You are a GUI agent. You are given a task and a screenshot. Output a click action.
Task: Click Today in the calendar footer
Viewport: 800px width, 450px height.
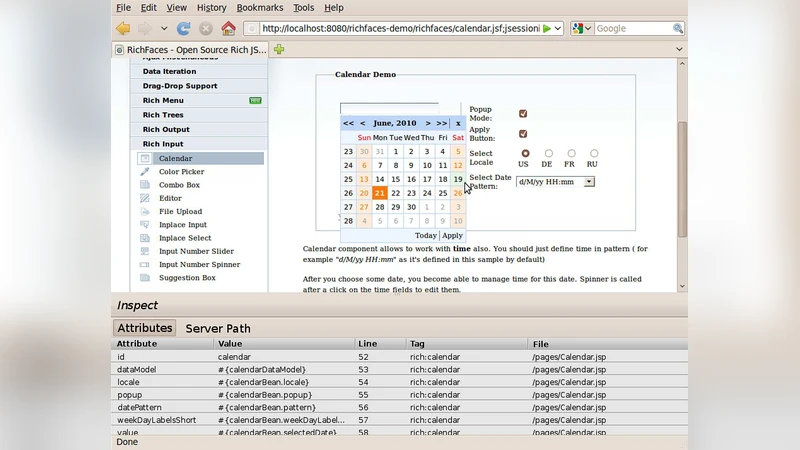pos(425,236)
